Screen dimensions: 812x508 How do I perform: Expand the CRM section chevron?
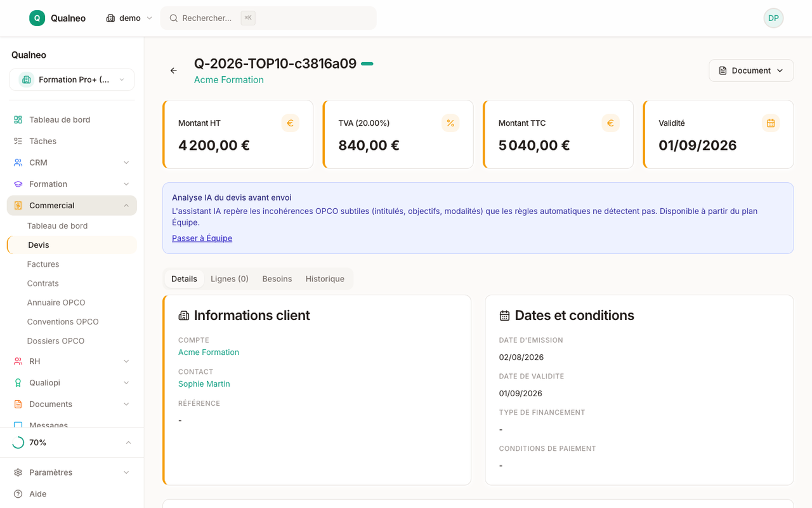pos(126,163)
